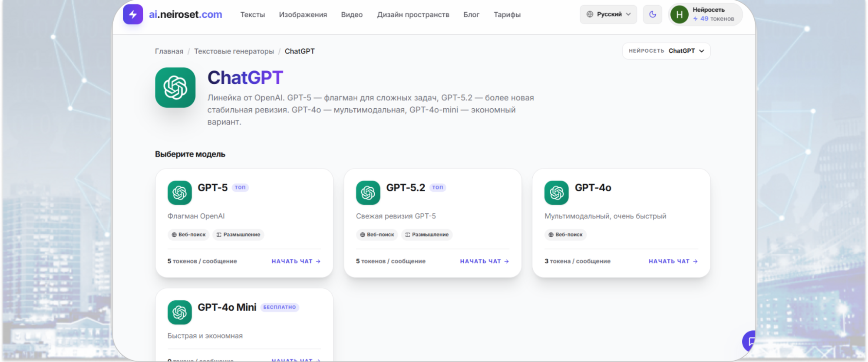Image resolution: width=868 pixels, height=362 pixels.
Task: Click 5 токенов / сообщение on GPT-5 card
Action: click(x=202, y=261)
